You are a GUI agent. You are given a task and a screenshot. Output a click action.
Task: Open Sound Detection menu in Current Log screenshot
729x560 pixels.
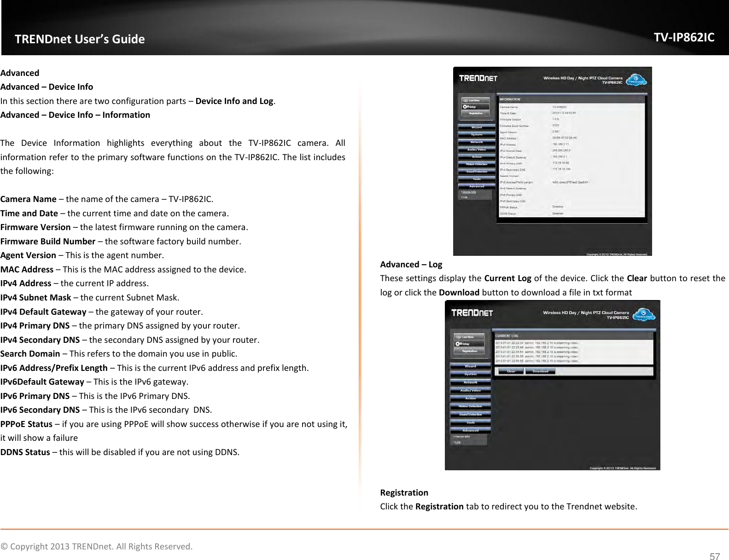point(470,415)
